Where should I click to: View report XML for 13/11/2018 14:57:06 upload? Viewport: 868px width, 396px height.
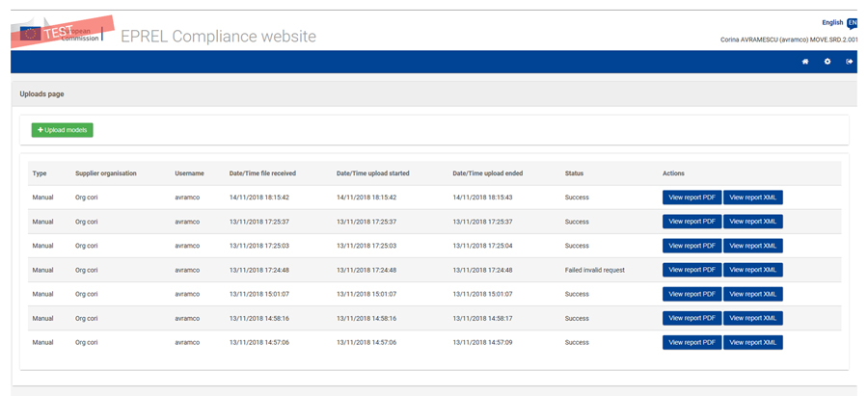(752, 342)
